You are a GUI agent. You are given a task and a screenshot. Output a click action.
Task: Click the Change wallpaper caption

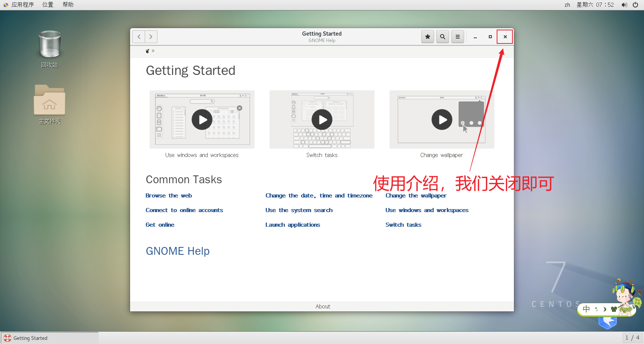tap(442, 155)
